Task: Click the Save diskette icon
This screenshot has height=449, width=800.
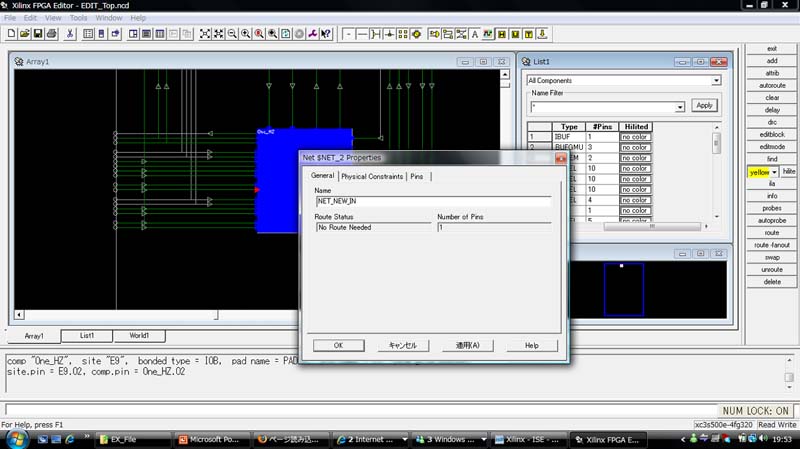Action: click(x=38, y=34)
